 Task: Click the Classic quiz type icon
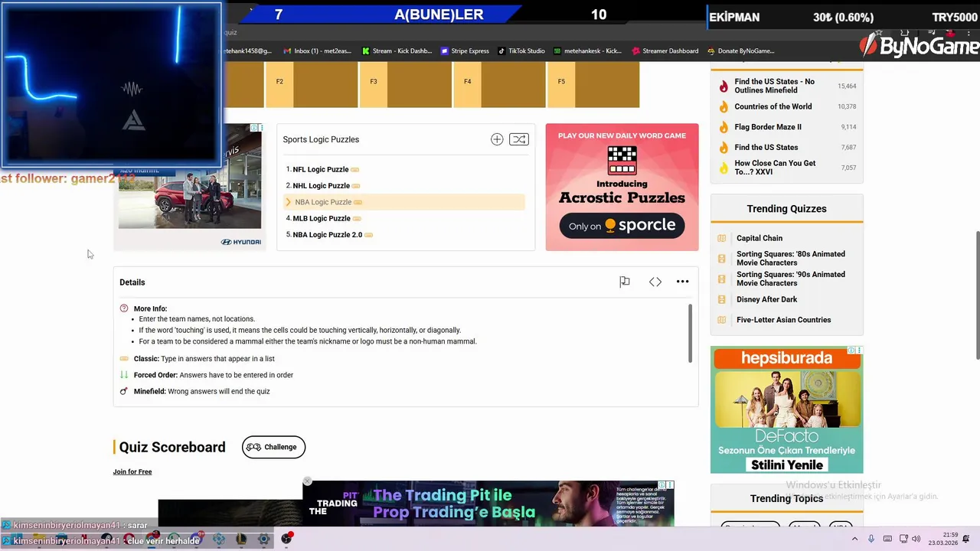tap(124, 358)
